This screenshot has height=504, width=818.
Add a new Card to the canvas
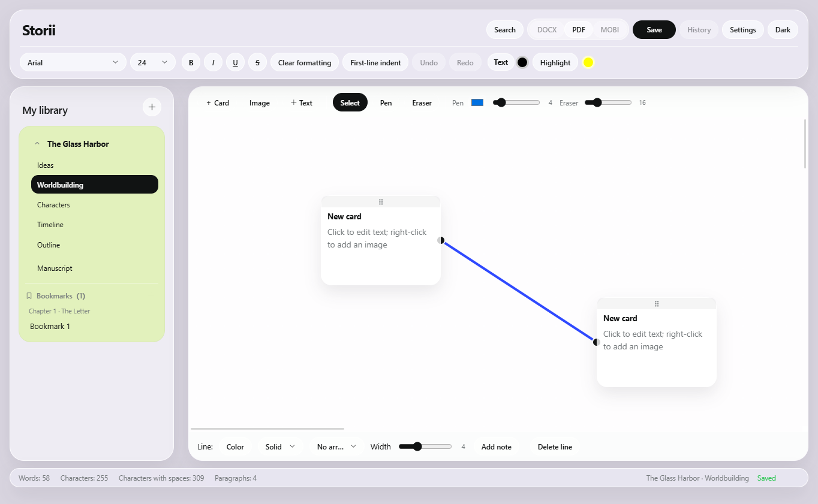coord(218,102)
